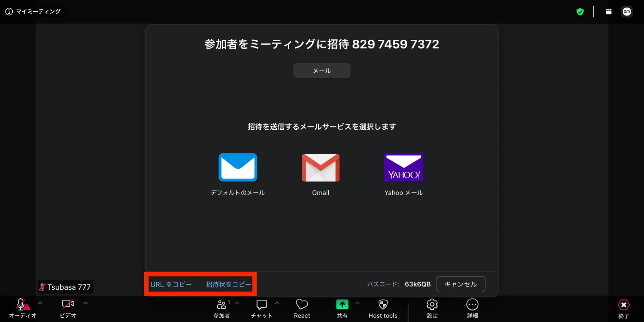The image size is (644, 322).
Task: Open the view layout grid icon
Action: (609, 12)
